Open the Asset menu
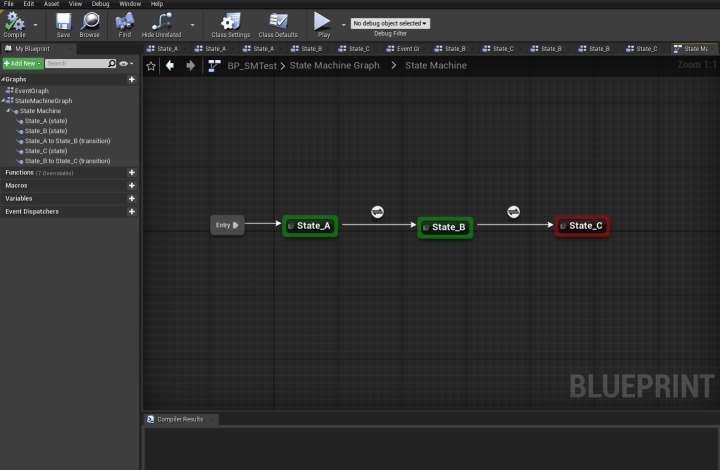 point(51,4)
